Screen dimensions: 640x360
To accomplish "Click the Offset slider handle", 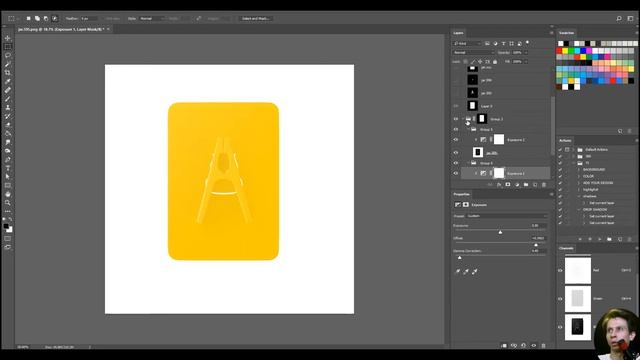I will [x=536, y=245].
